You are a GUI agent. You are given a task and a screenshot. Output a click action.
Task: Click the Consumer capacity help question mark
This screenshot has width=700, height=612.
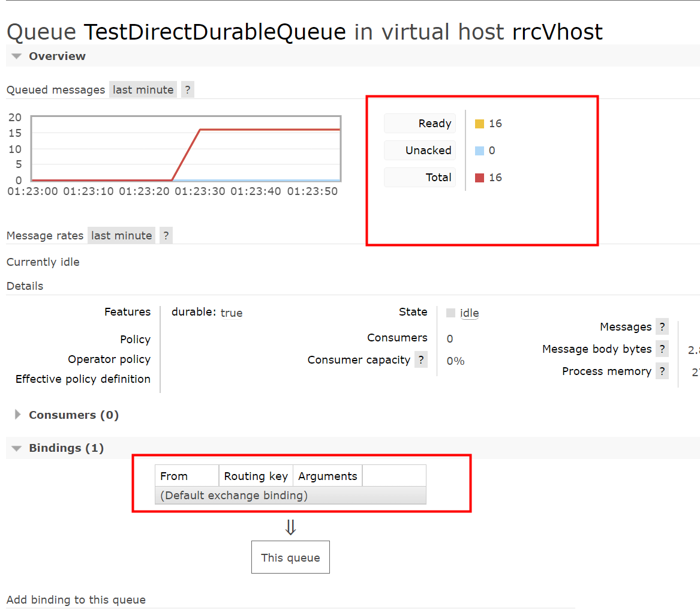click(x=421, y=360)
